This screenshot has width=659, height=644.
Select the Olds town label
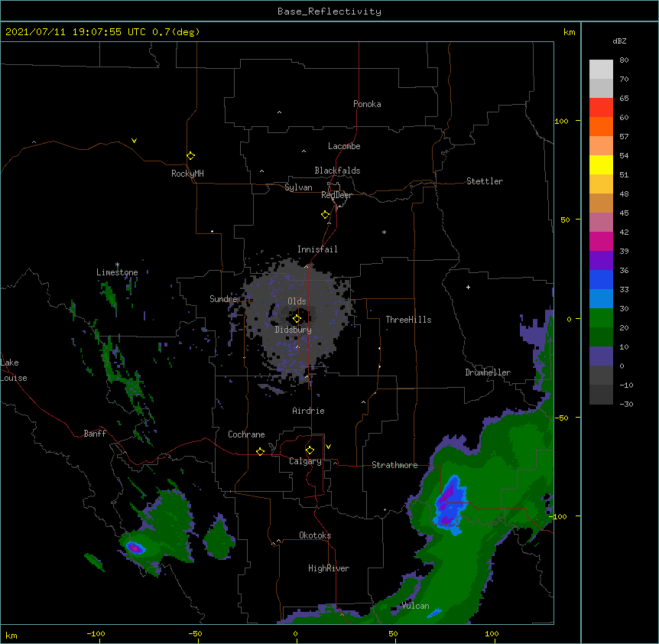pyautogui.click(x=297, y=301)
